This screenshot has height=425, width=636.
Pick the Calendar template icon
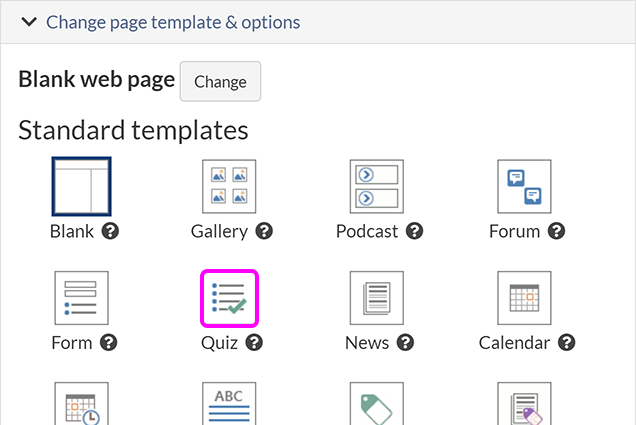pyautogui.click(x=525, y=298)
